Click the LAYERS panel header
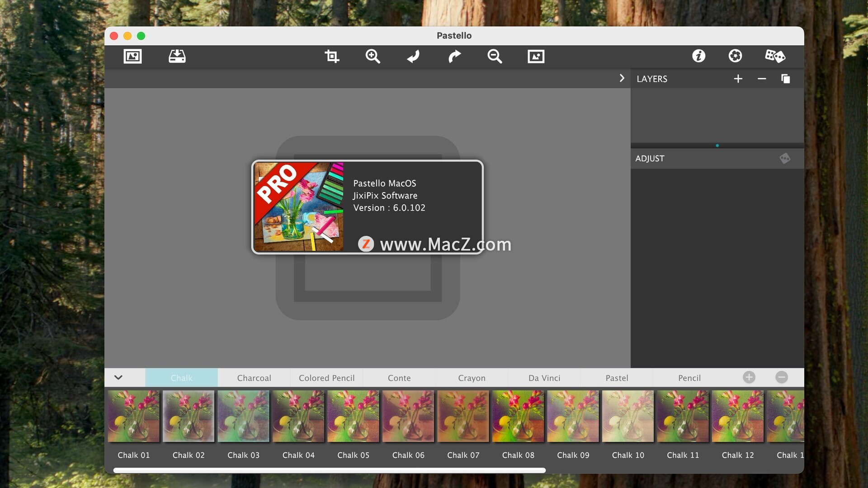Image resolution: width=868 pixels, height=488 pixels. [652, 79]
